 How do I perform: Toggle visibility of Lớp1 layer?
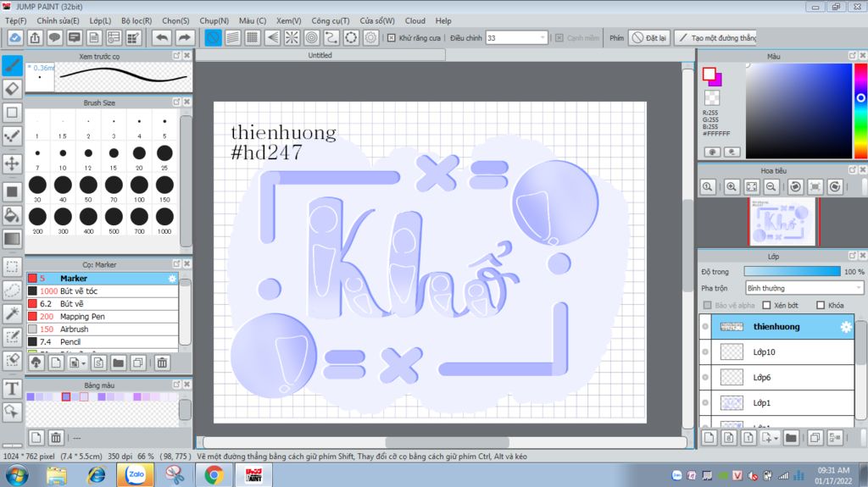[705, 403]
